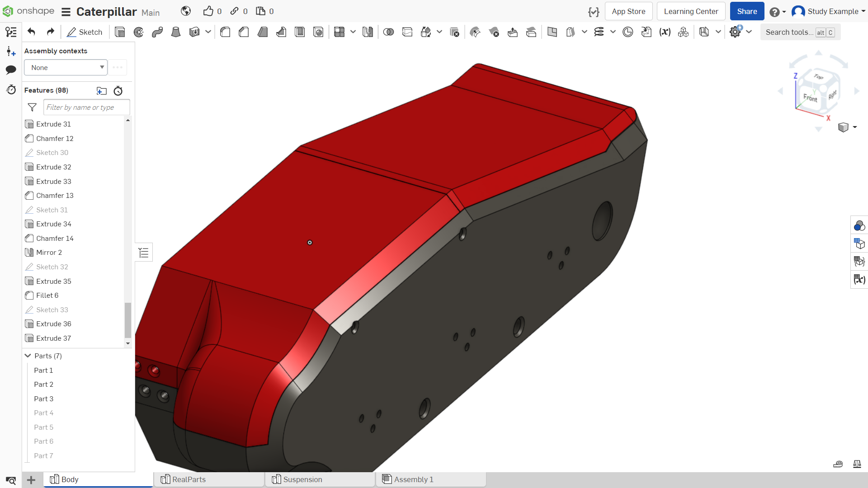Select the Hole tool

318,32
